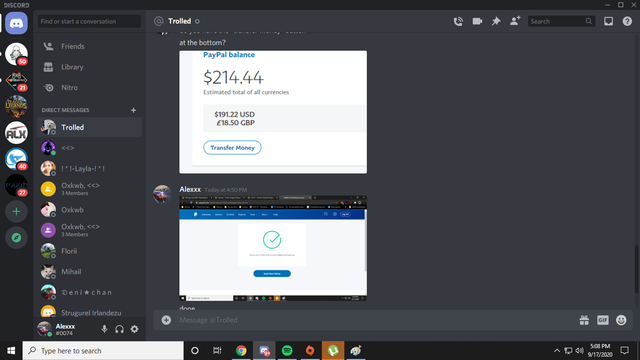The width and height of the screenshot is (640, 360).
Task: Open Explore Public Servers compass icon
Action: [16, 238]
